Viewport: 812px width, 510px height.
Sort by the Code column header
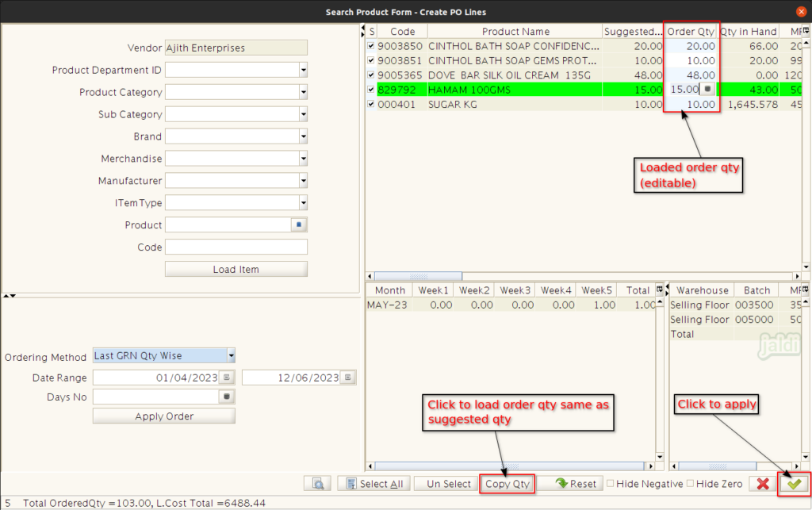pos(402,32)
